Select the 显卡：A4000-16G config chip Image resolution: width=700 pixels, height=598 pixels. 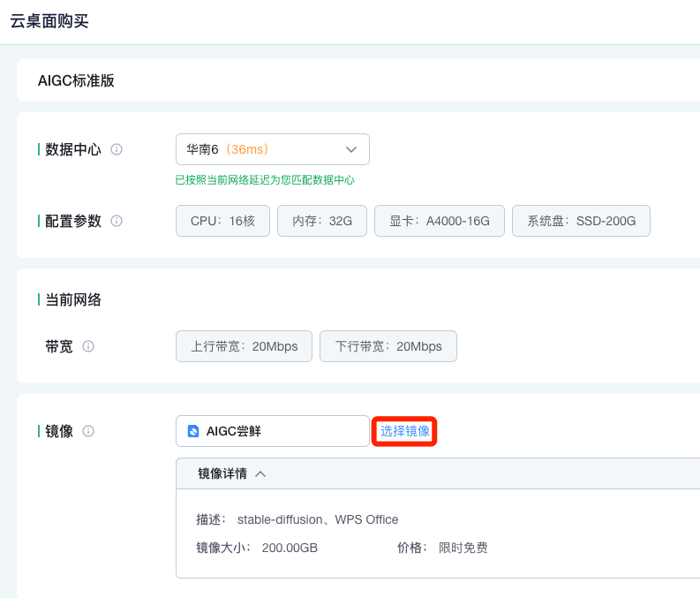point(440,221)
